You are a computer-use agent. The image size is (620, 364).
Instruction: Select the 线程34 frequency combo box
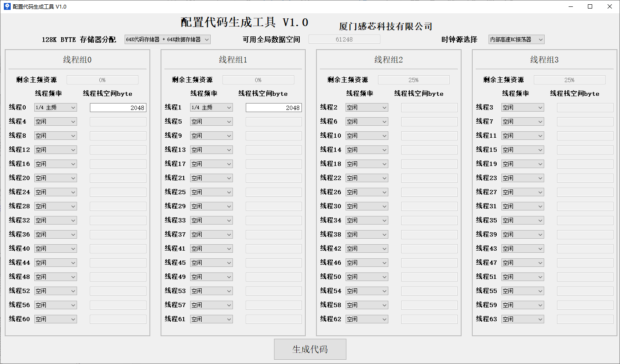click(x=367, y=220)
